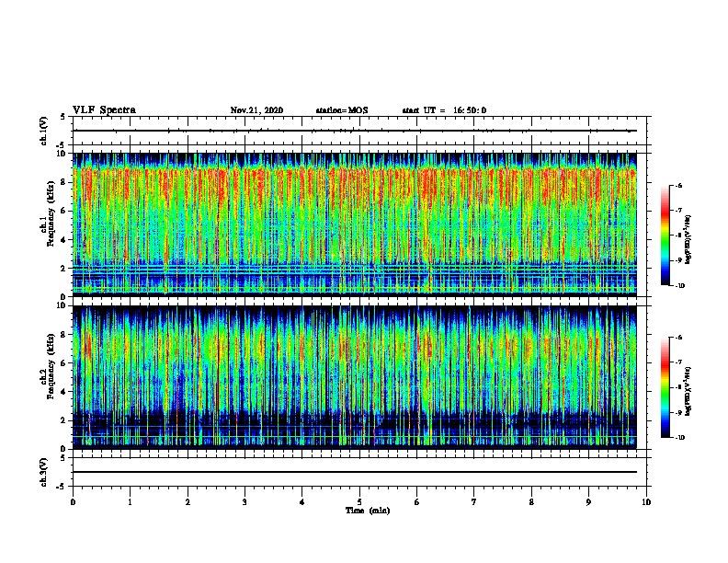Click time axis tick label "5"
This screenshot has height=563, width=728.
click(x=359, y=502)
